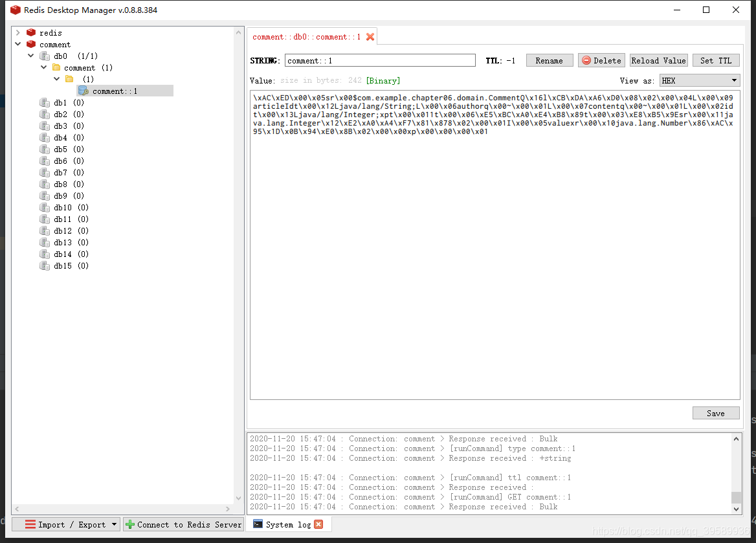Image resolution: width=756 pixels, height=543 pixels.
Task: Click the TTL: -1 value label
Action: pyautogui.click(x=500, y=60)
